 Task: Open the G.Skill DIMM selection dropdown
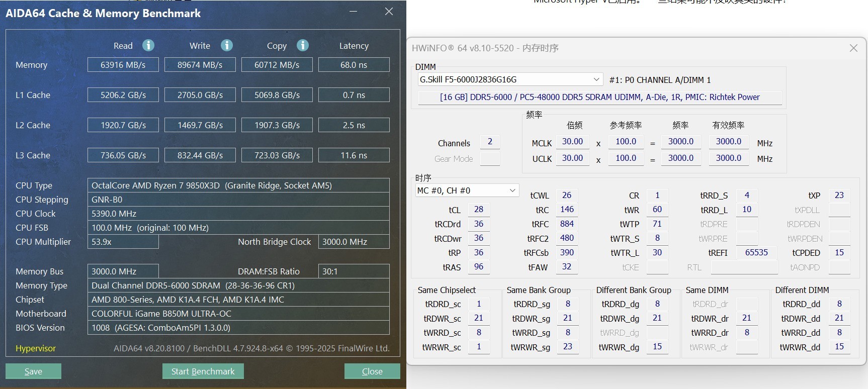[x=510, y=79]
